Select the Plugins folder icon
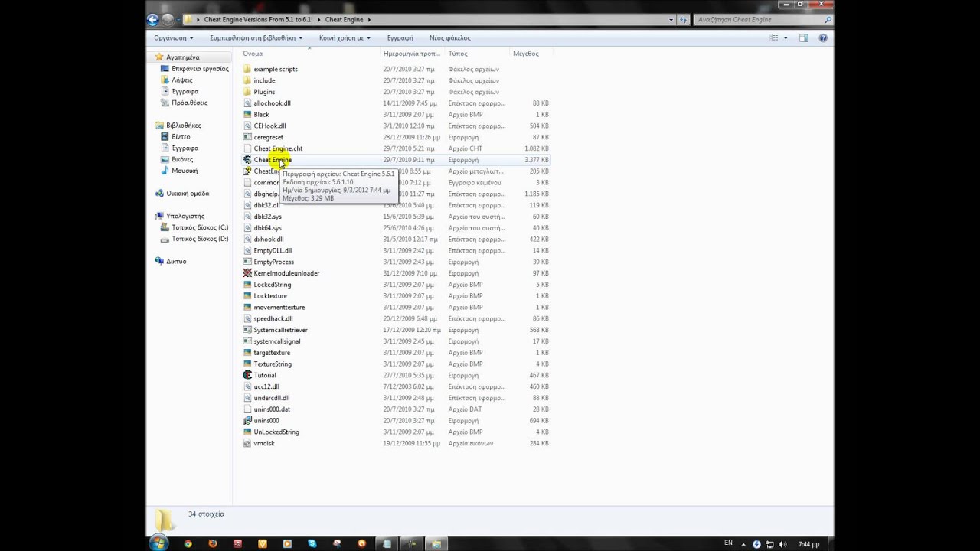 [247, 92]
